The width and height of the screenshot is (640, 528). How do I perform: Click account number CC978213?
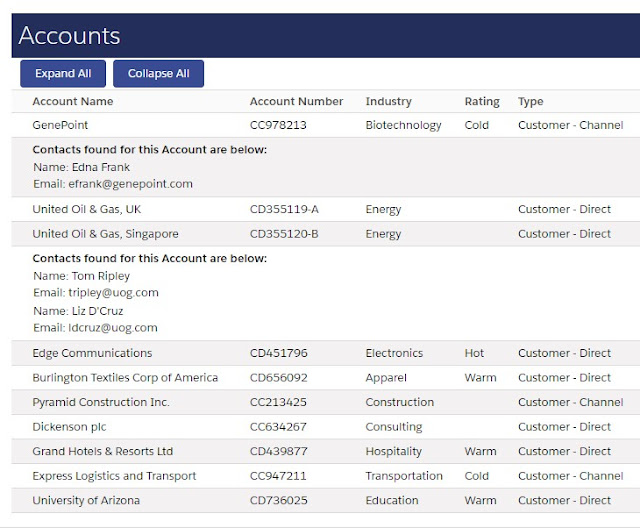278,125
